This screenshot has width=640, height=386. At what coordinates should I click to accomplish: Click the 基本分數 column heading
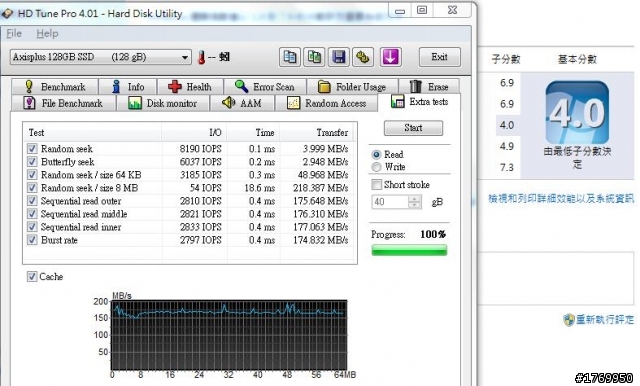click(577, 59)
